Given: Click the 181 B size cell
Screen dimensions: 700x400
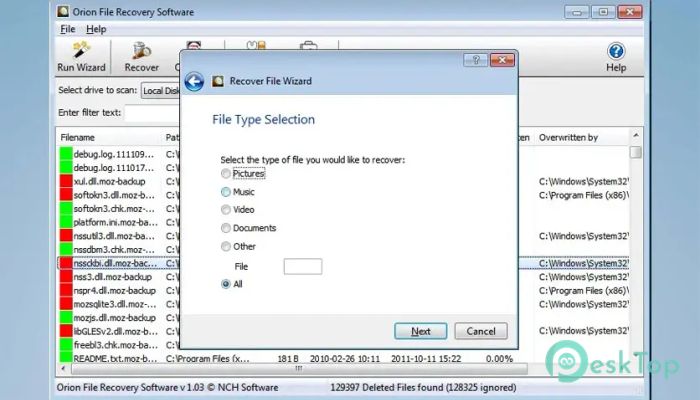Looking at the screenshot, I should 288,358.
